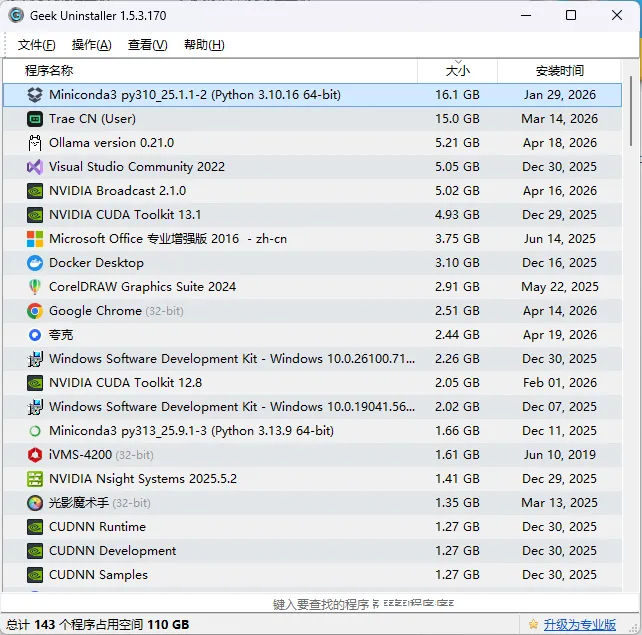Select Visual Studio Community 2022 entry
The image size is (642, 635).
(137, 167)
